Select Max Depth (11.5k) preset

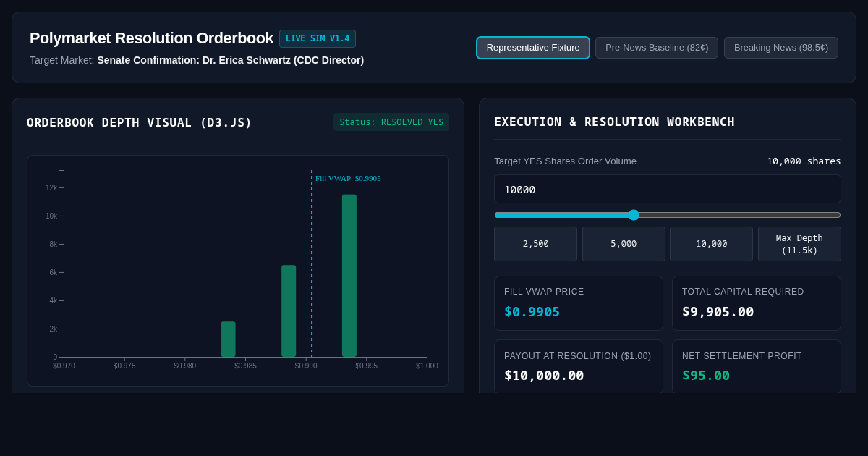tap(799, 244)
